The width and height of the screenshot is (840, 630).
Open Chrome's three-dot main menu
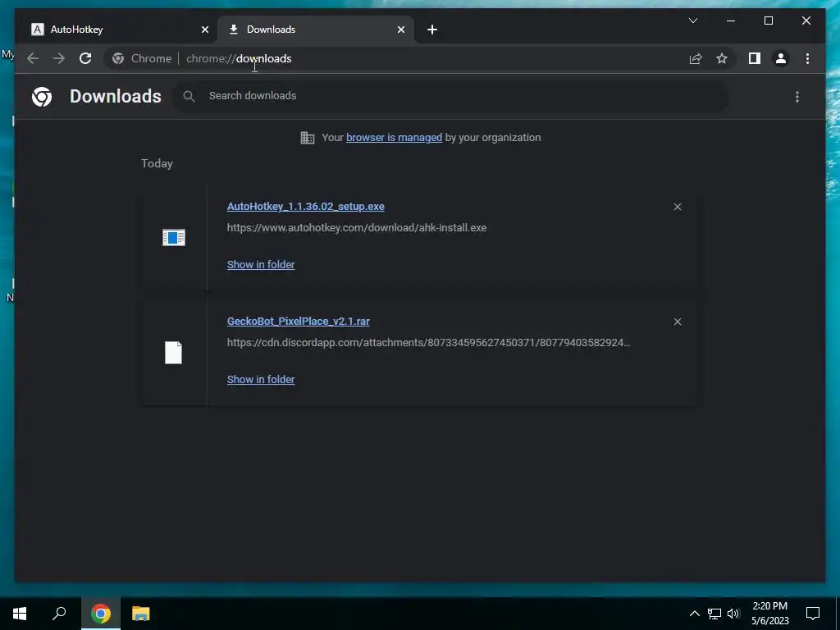click(807, 58)
